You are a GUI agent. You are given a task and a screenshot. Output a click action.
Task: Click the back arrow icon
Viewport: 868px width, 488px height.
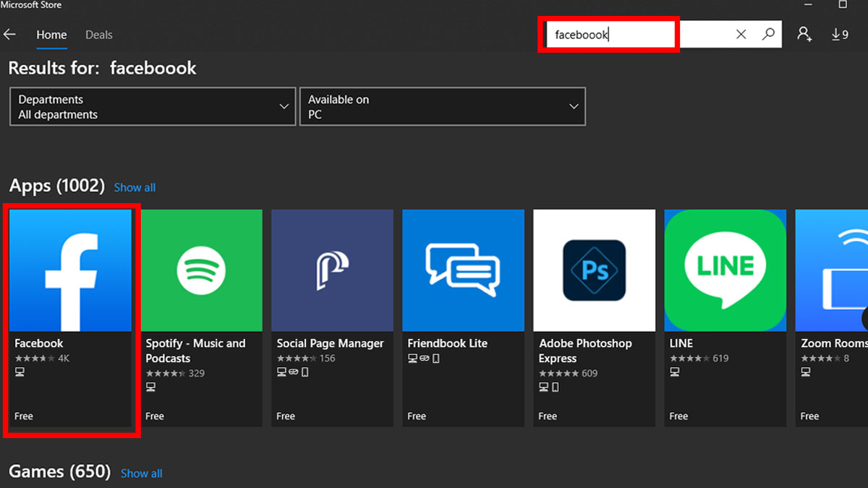tap(10, 35)
